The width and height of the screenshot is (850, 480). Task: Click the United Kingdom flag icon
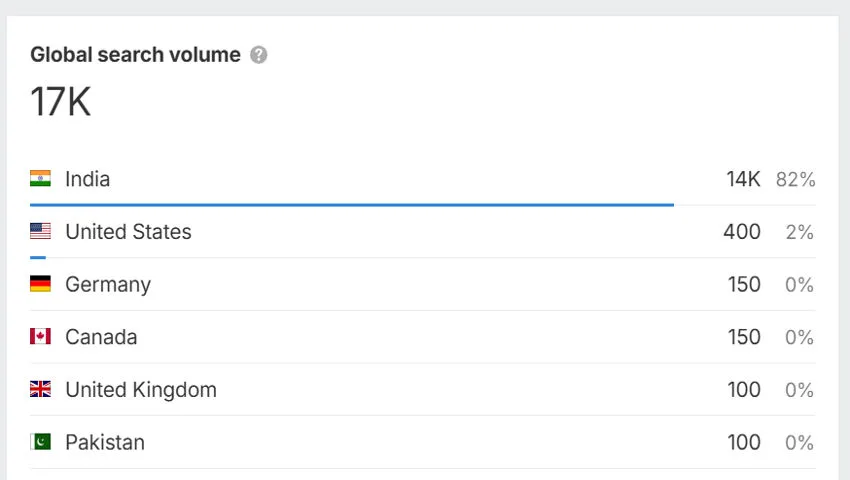[40, 390]
